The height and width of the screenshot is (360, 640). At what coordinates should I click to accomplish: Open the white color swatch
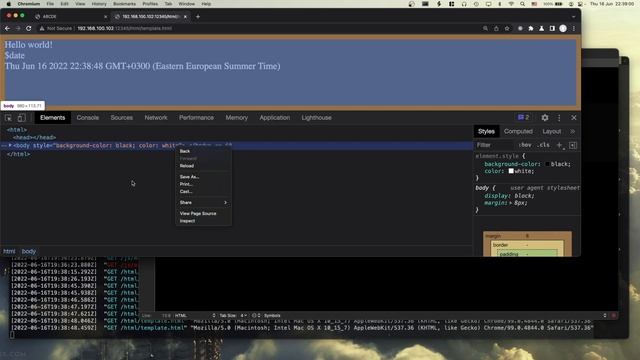coord(511,171)
